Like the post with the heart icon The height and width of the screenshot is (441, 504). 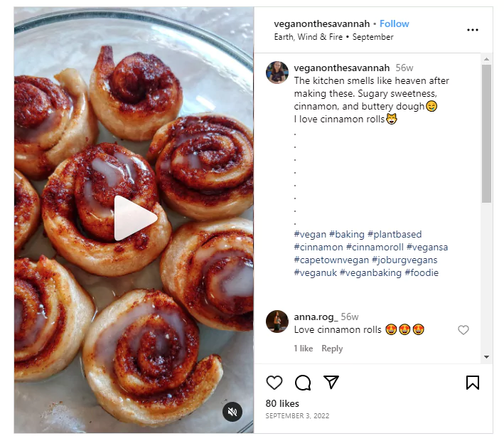274,383
